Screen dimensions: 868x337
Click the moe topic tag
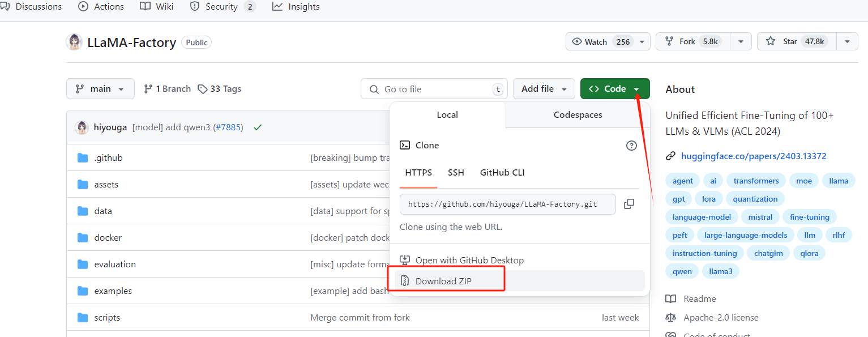point(804,181)
